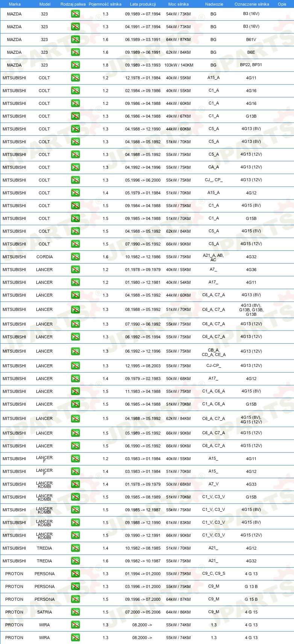Viewport: 294px width, 644px height.
Task: Click the fuel icon in the Colt CA_A body row
Action: [76, 167]
